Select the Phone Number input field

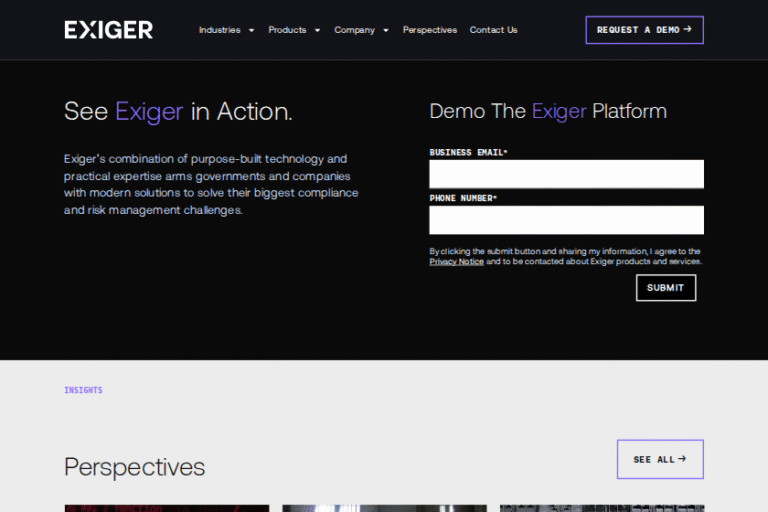pos(566,220)
